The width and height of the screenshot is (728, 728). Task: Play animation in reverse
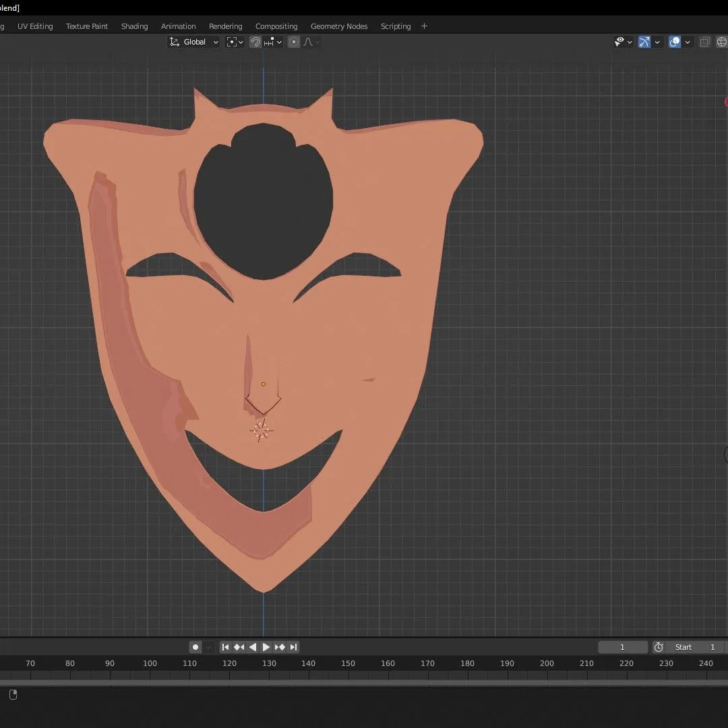[253, 647]
